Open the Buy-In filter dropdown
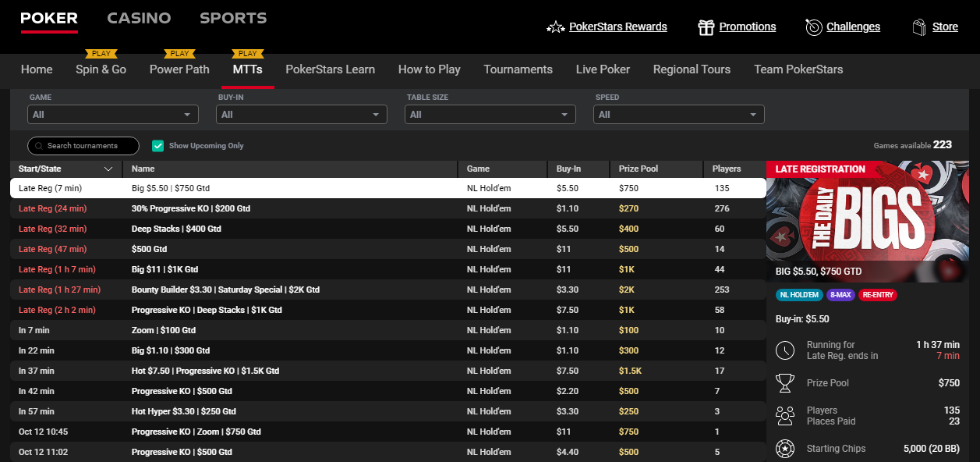Viewport: 980px width, 462px height. tap(302, 115)
